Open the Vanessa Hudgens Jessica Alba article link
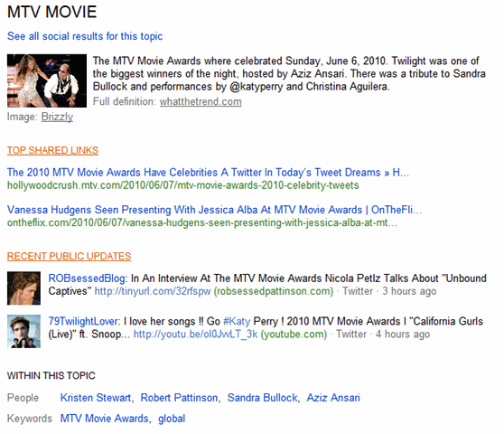This screenshot has height=434, width=504. tap(214, 210)
